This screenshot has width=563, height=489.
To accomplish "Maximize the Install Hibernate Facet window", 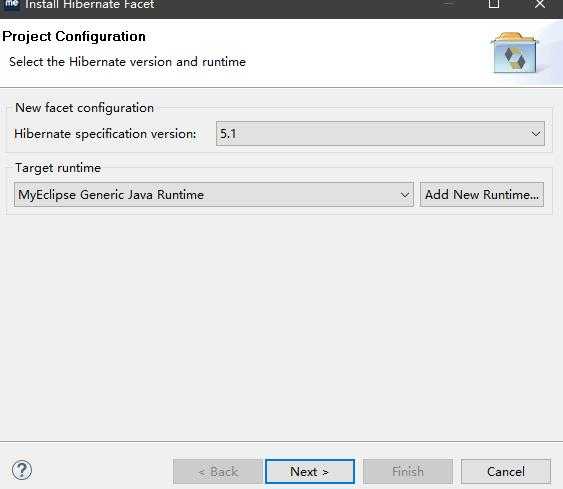I will click(494, 4).
